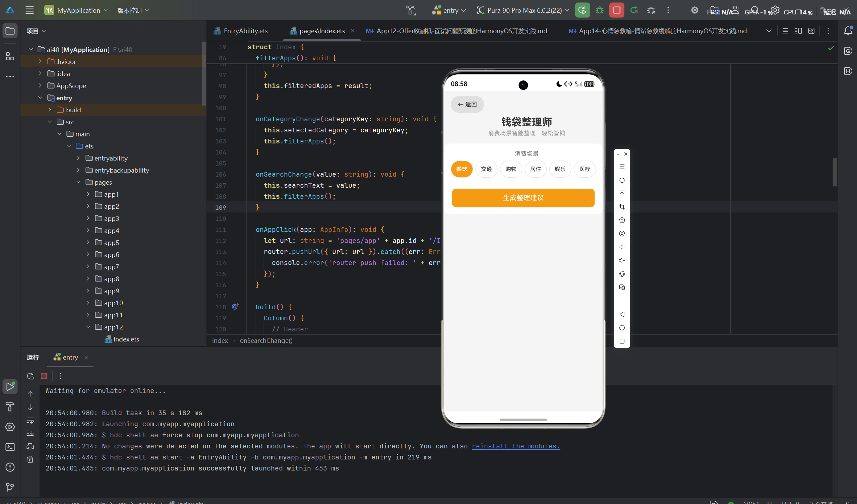Open the entry run configuration dropdown
Screen dimensions: 857x504
[448, 10]
